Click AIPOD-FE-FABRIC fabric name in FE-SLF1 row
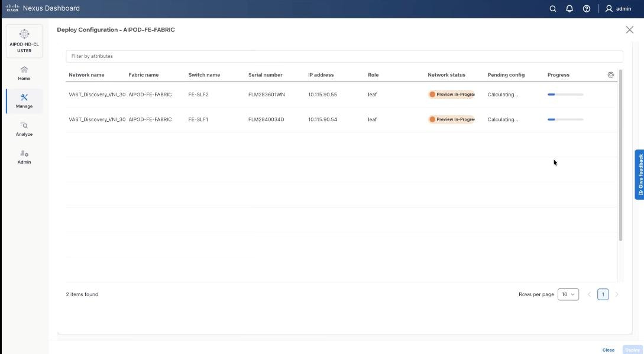Viewport: 644px width, 354px height. pos(150,119)
